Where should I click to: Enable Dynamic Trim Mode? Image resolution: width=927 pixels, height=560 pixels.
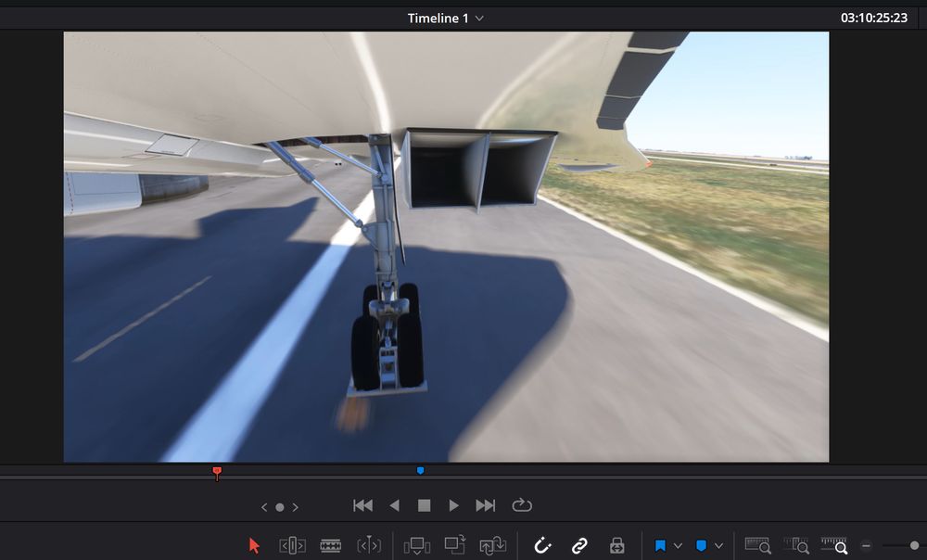point(369,545)
